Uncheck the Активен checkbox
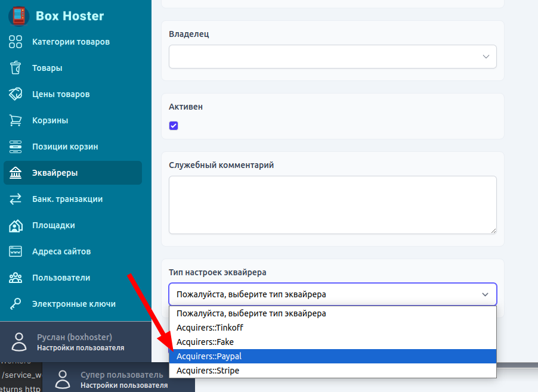The image size is (538, 392). tap(174, 126)
